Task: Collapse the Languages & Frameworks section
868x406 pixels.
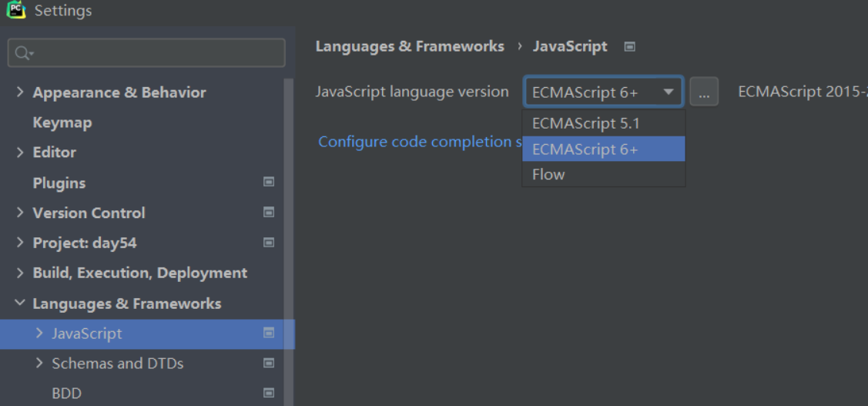Action: (19, 304)
